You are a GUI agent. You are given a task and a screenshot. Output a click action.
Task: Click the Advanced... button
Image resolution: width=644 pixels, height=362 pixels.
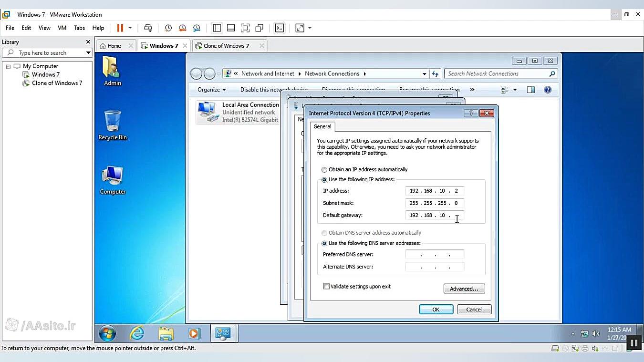pyautogui.click(x=464, y=289)
